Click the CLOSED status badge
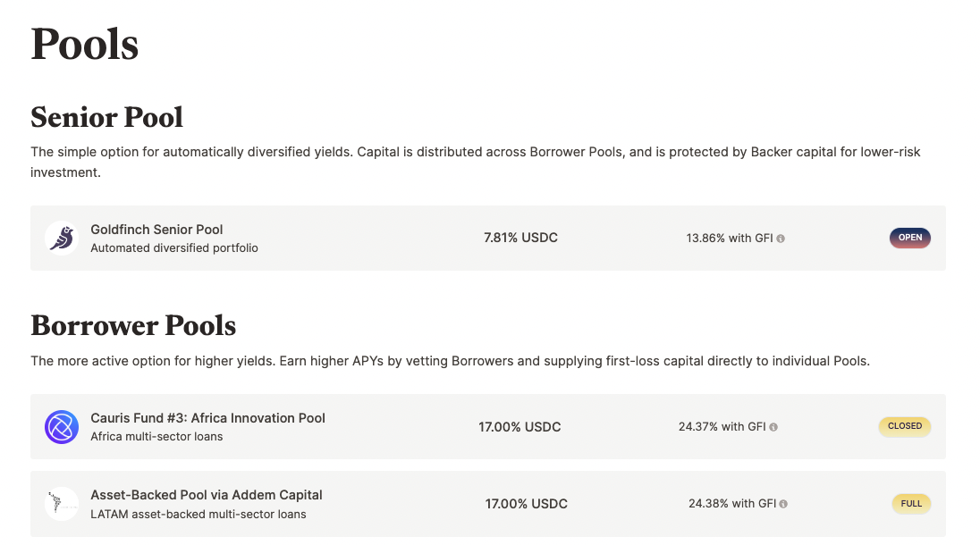 [904, 426]
